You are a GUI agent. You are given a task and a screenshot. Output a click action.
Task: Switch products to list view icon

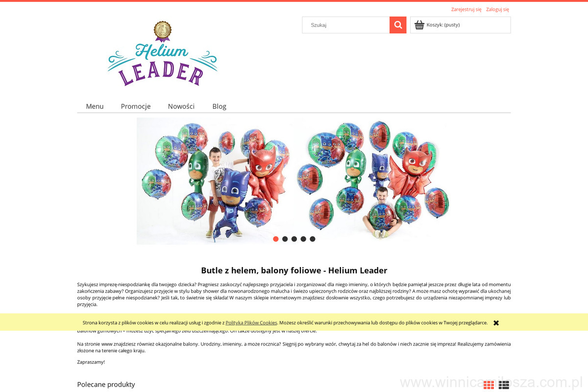coord(504,385)
